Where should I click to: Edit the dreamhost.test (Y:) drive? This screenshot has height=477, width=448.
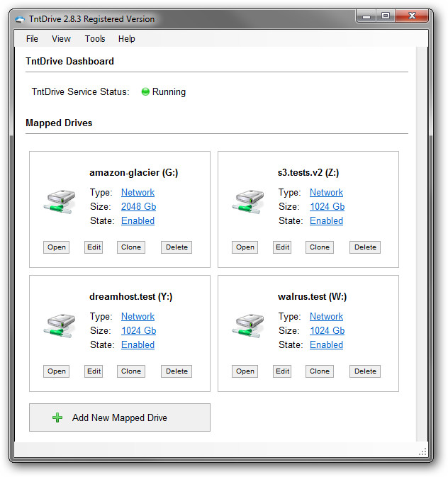(94, 371)
